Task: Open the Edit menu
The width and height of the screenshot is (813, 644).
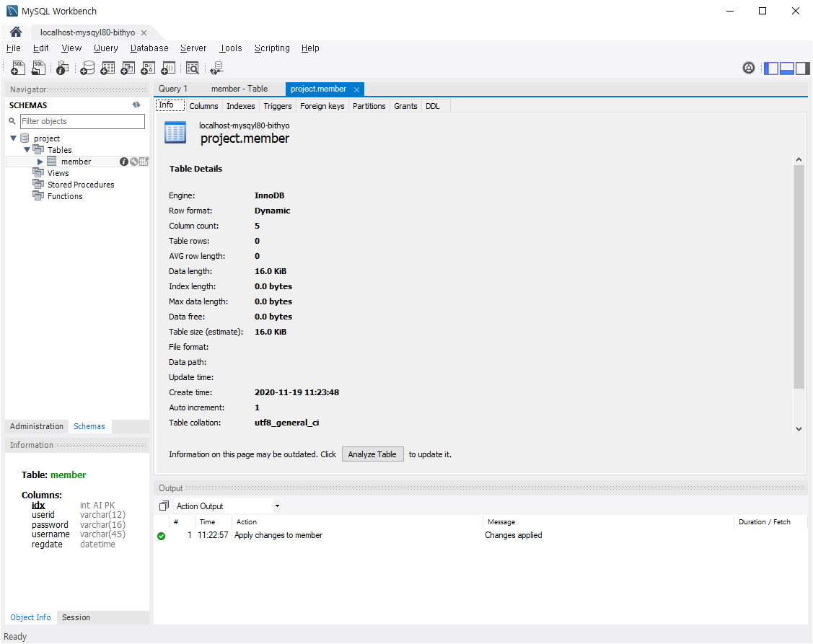Action: point(41,48)
